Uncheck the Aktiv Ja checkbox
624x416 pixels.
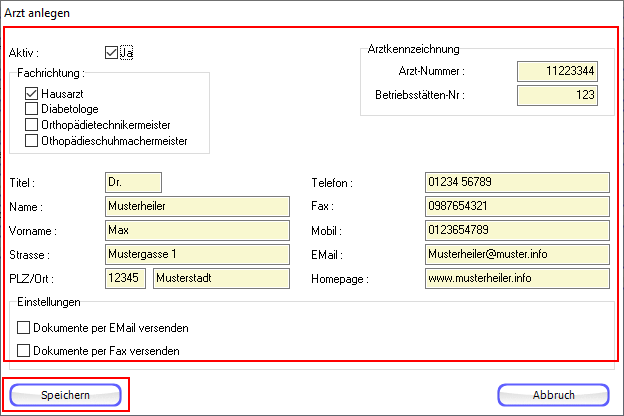point(111,51)
